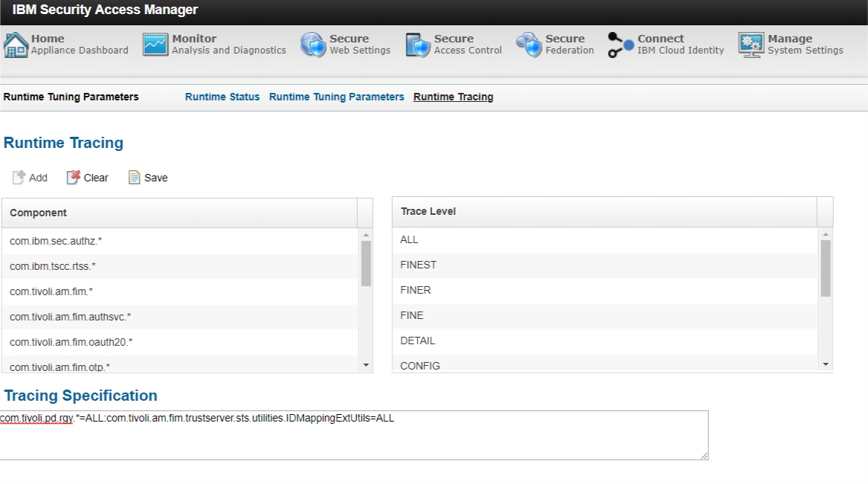The image size is (868, 484).
Task: Click the Home Appliance Dashboard icon
Action: tap(16, 45)
